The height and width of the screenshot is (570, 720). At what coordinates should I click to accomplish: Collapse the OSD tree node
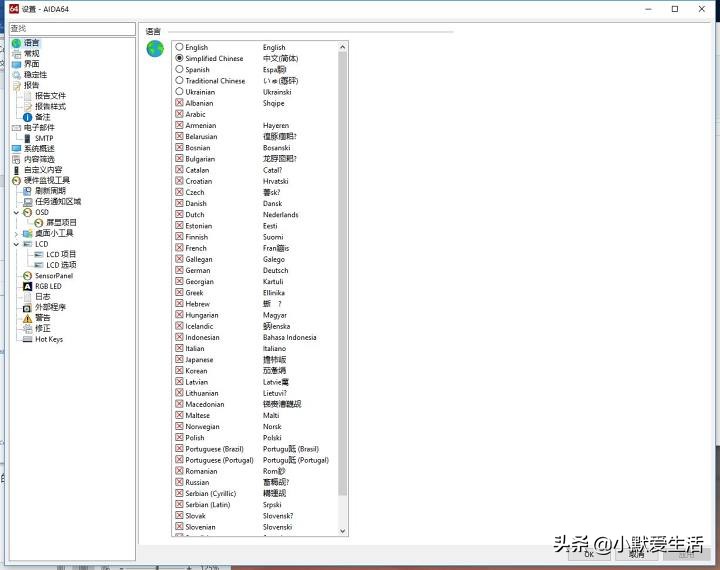(x=16, y=213)
